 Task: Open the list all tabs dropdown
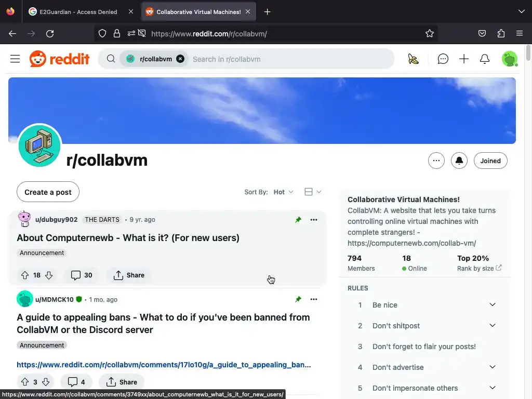pyautogui.click(x=522, y=11)
